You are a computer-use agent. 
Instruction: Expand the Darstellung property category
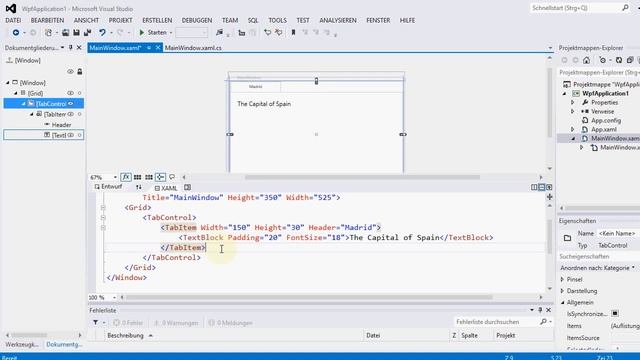pos(562,291)
